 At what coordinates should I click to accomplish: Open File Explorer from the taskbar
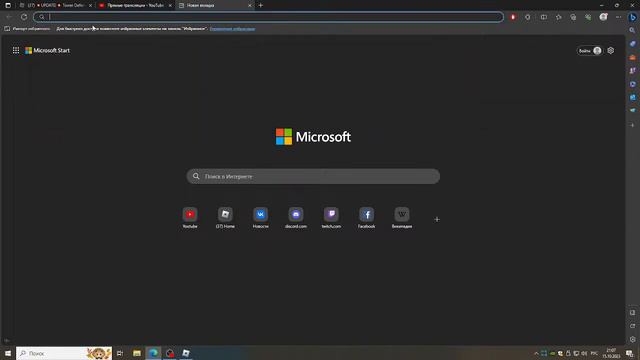tap(137, 353)
